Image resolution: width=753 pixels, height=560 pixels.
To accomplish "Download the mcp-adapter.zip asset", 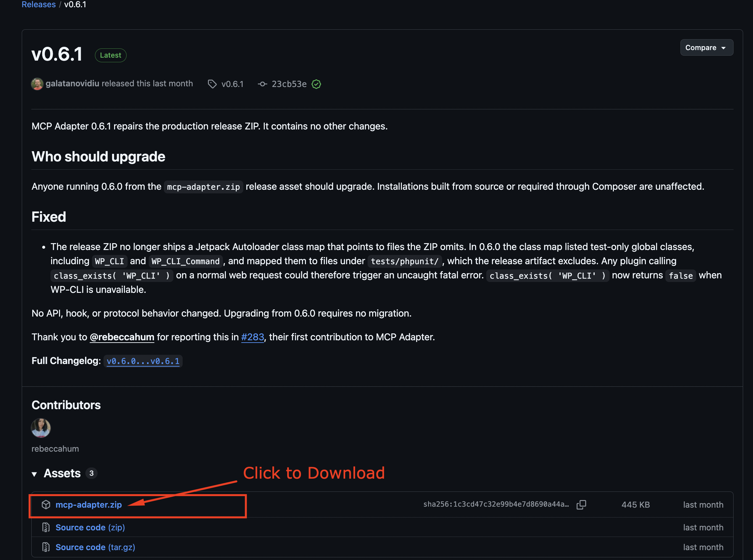I will pos(89,505).
